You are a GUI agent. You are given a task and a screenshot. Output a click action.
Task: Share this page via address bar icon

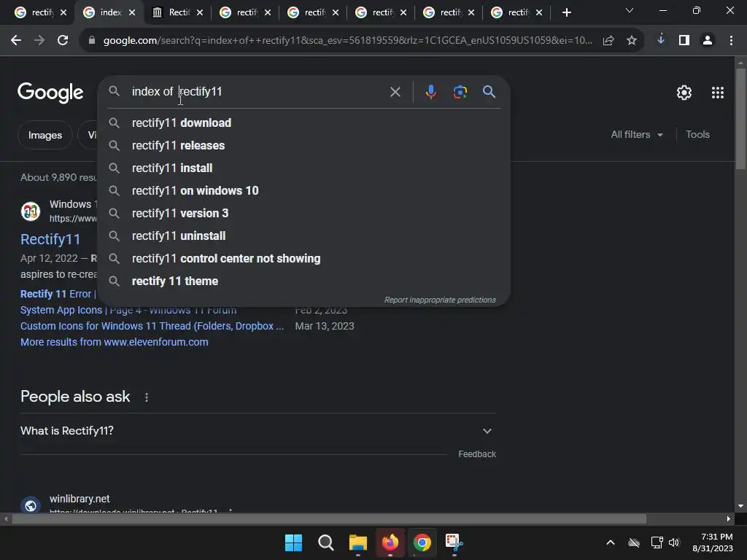click(608, 41)
